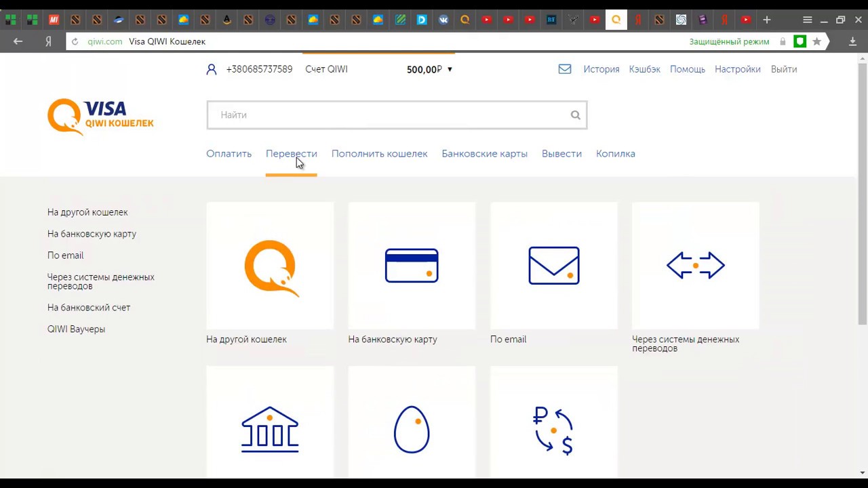Open the Вывести menu section

(561, 154)
